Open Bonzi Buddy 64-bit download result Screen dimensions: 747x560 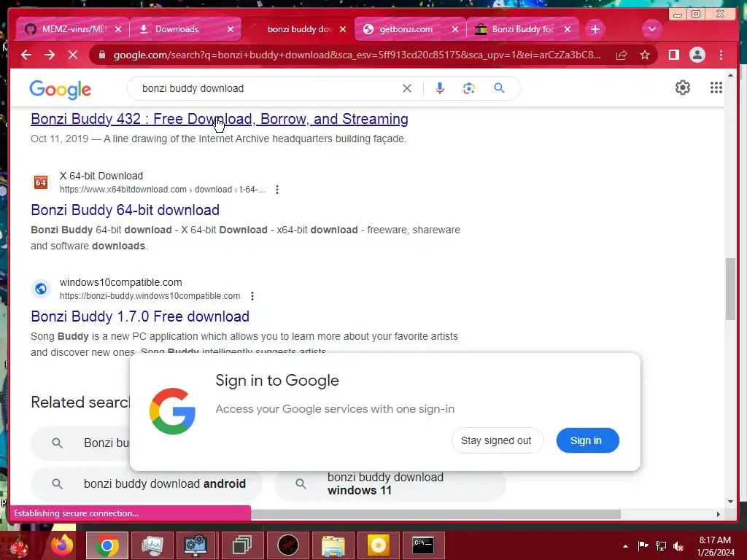pyautogui.click(x=125, y=210)
